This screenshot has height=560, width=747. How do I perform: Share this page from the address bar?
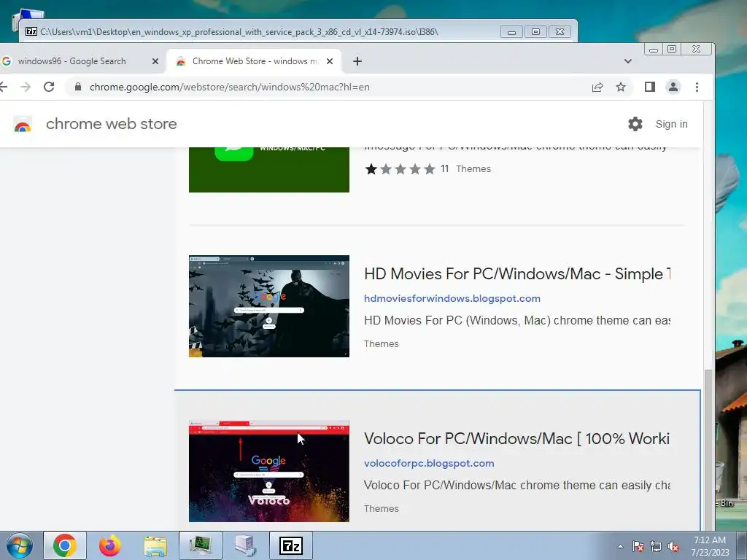pyautogui.click(x=597, y=87)
